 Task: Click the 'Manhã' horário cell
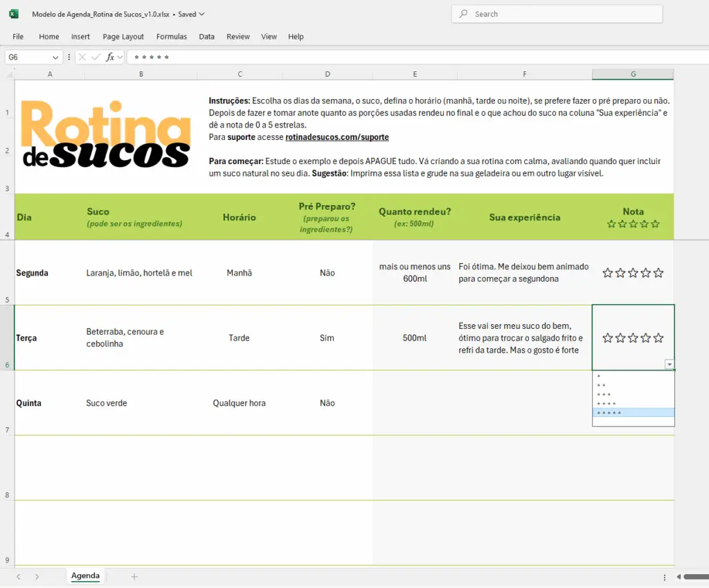click(x=240, y=273)
